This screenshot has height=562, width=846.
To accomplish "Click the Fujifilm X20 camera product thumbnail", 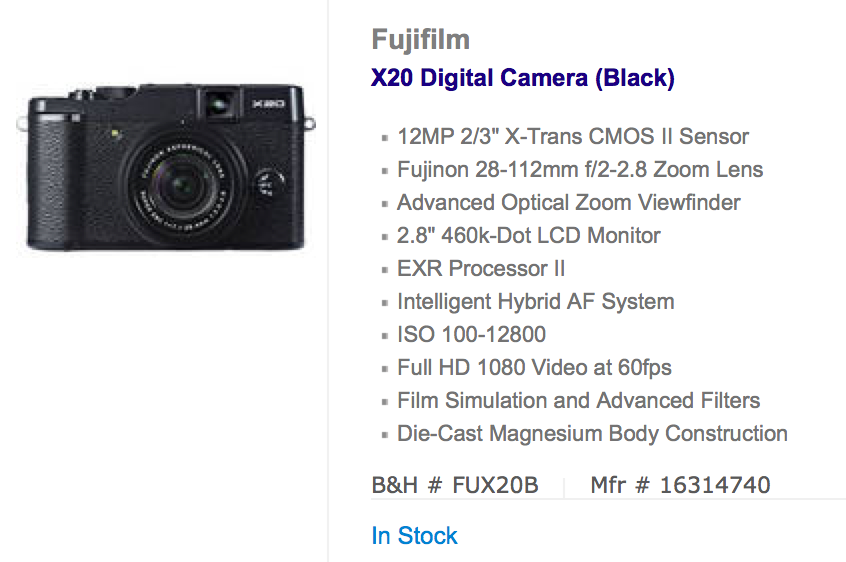I will pos(166,167).
